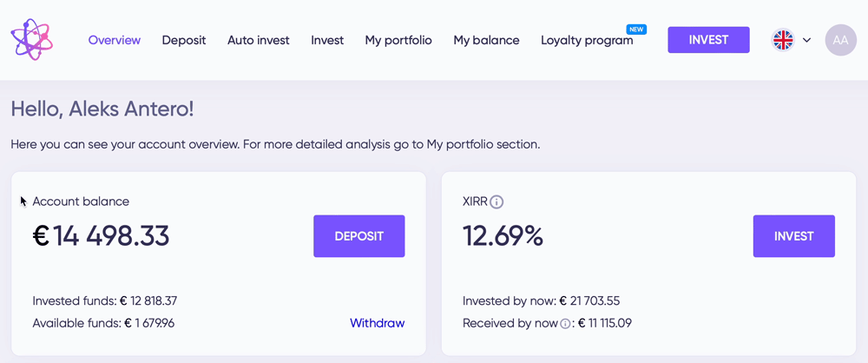
Task: Open the Loyalty program page
Action: (x=587, y=41)
